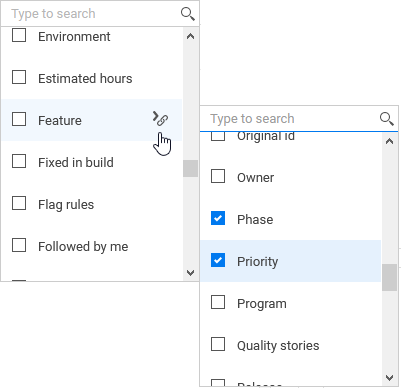Viewport: 401px width, 388px height.
Task: Tick the Estimated hours checkbox
Action: tap(19, 77)
